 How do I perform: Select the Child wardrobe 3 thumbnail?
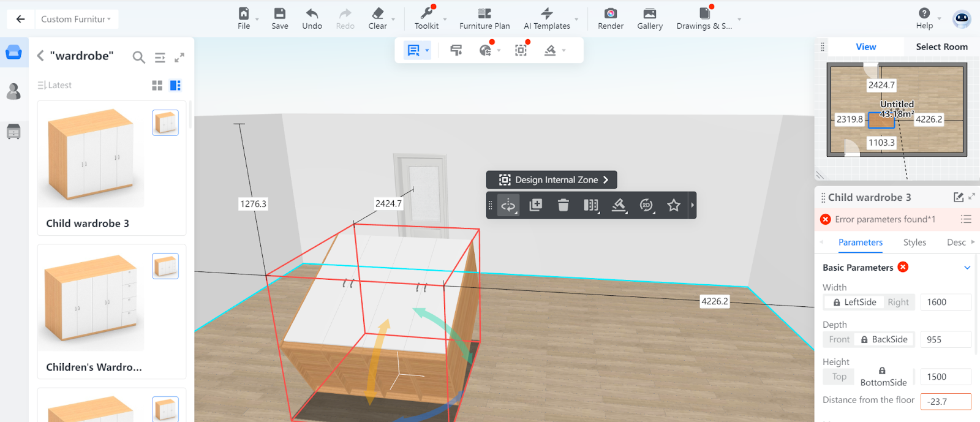(x=91, y=156)
